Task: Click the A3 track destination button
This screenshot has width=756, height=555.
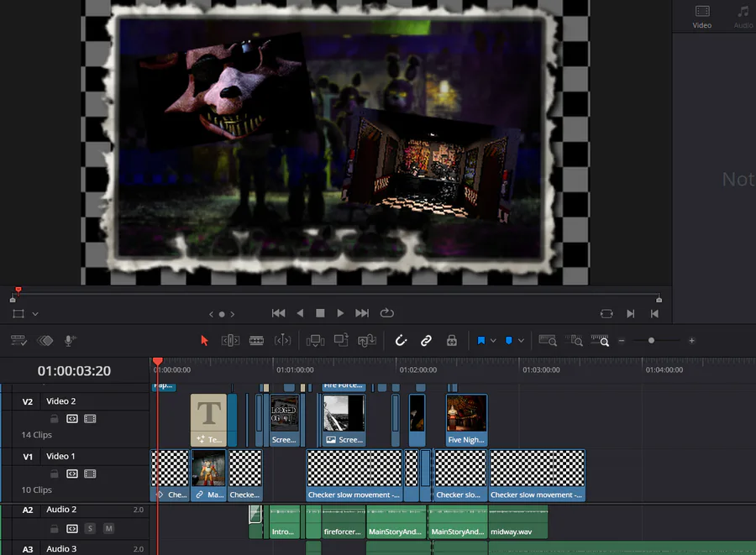Action: [x=28, y=549]
